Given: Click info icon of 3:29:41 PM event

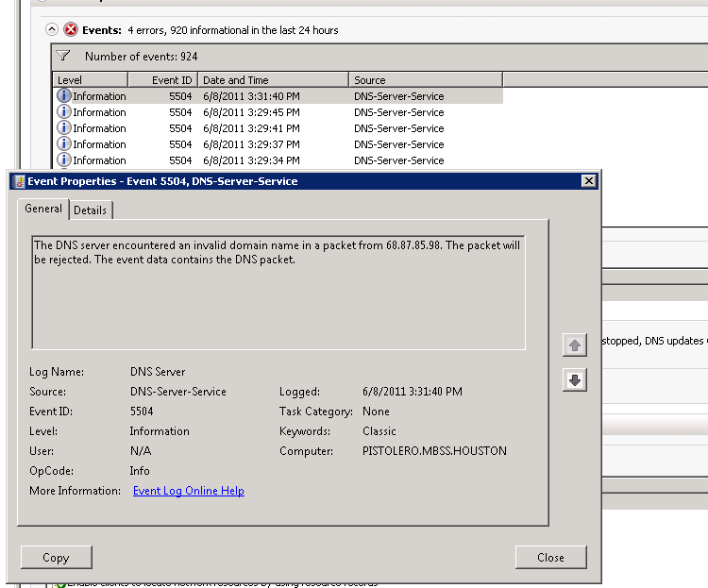Looking at the screenshot, I should [64, 128].
